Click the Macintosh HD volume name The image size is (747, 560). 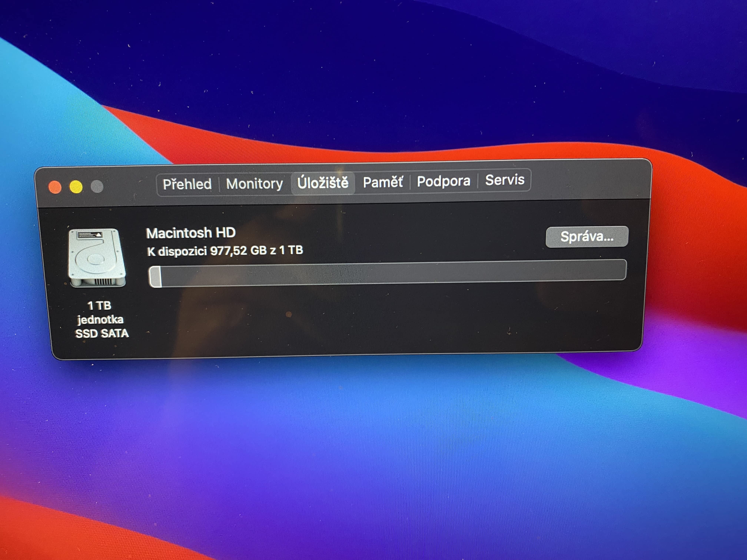click(191, 233)
